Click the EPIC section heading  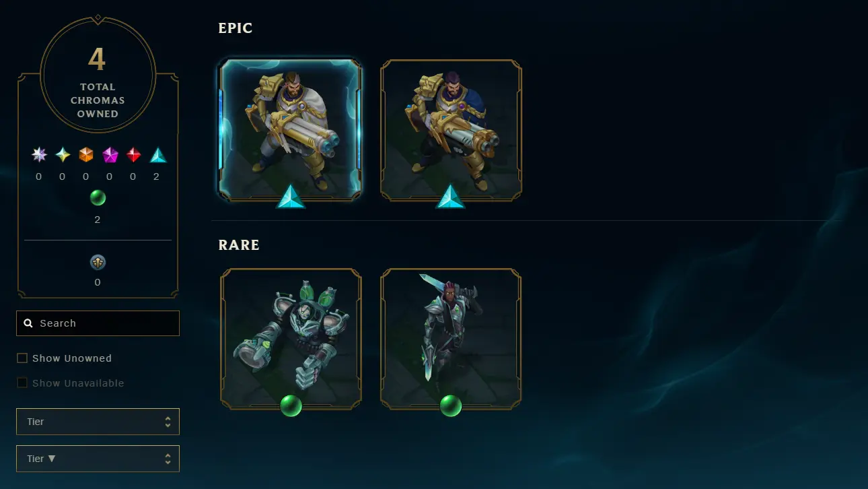click(236, 28)
